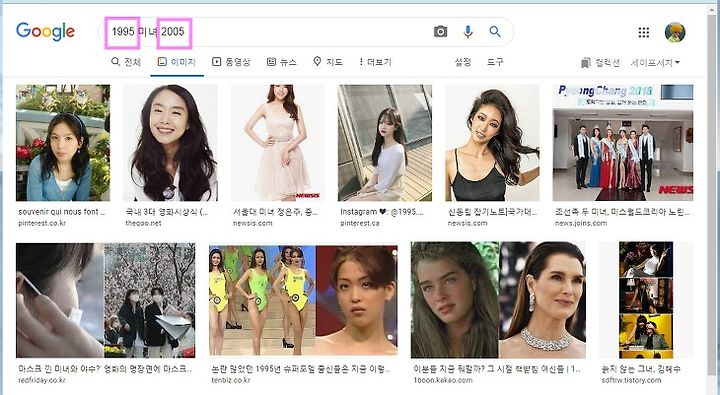The image size is (720, 395).
Task: Click the theqoo.net source link
Action: 144,223
